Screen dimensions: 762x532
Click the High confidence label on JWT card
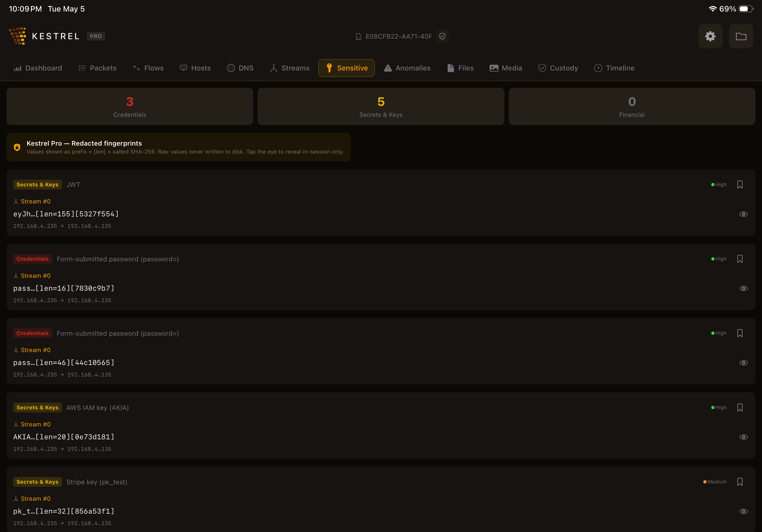(719, 185)
